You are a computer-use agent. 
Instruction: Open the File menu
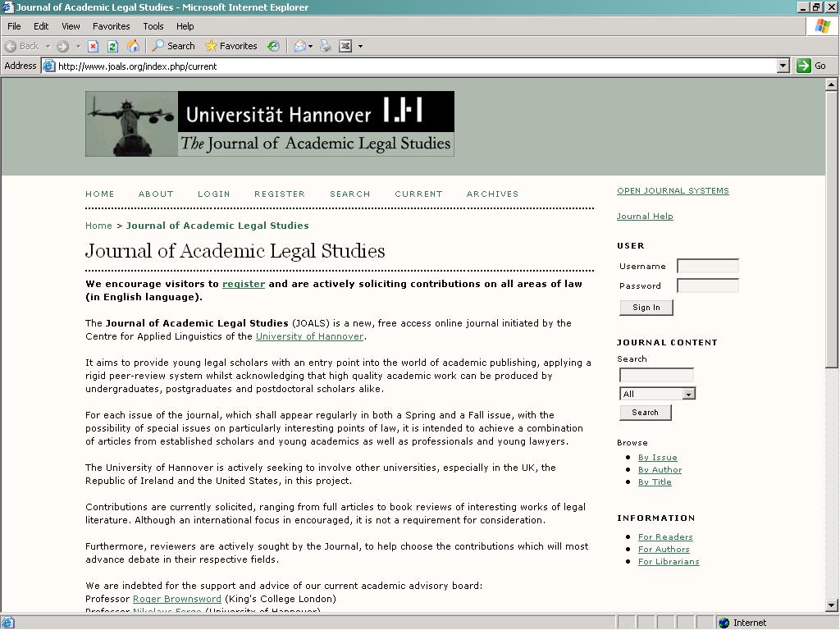tap(14, 26)
